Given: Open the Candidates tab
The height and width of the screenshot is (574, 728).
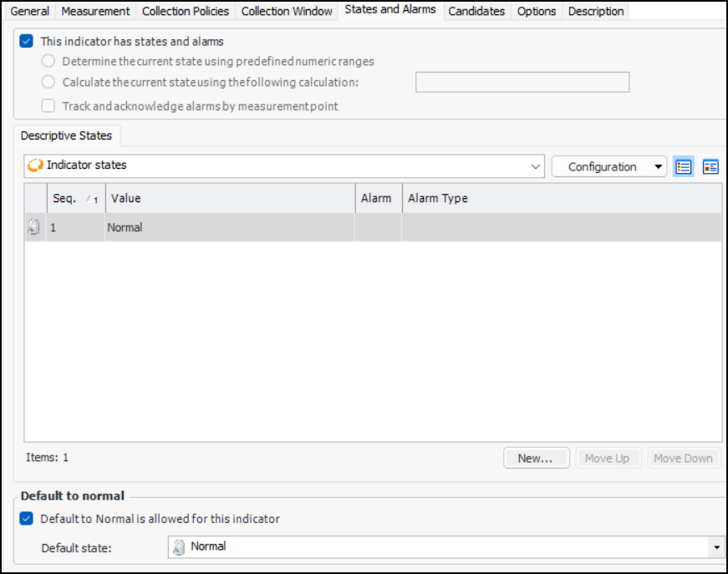Looking at the screenshot, I should point(476,11).
